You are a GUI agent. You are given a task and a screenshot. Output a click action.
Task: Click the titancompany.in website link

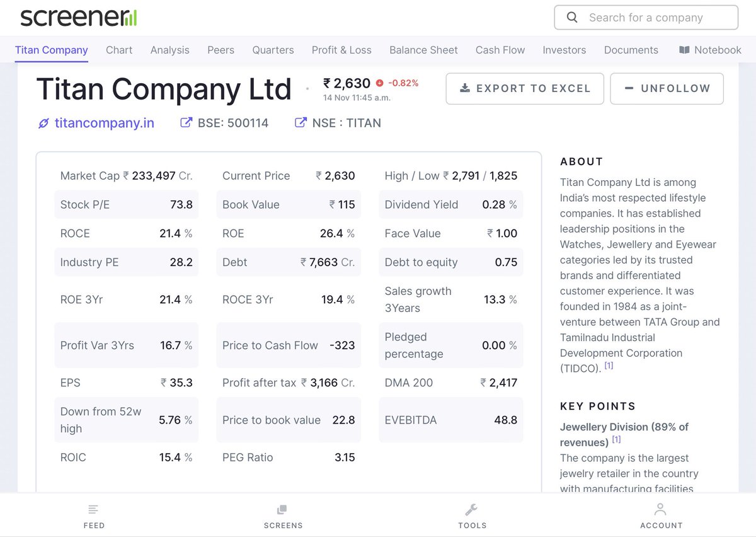[x=104, y=123]
